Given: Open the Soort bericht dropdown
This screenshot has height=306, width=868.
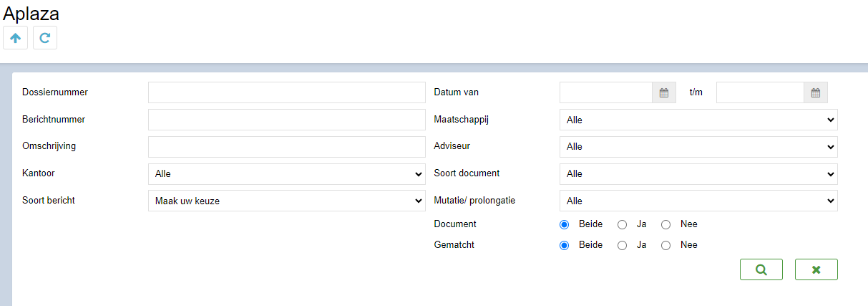Looking at the screenshot, I should pos(287,201).
